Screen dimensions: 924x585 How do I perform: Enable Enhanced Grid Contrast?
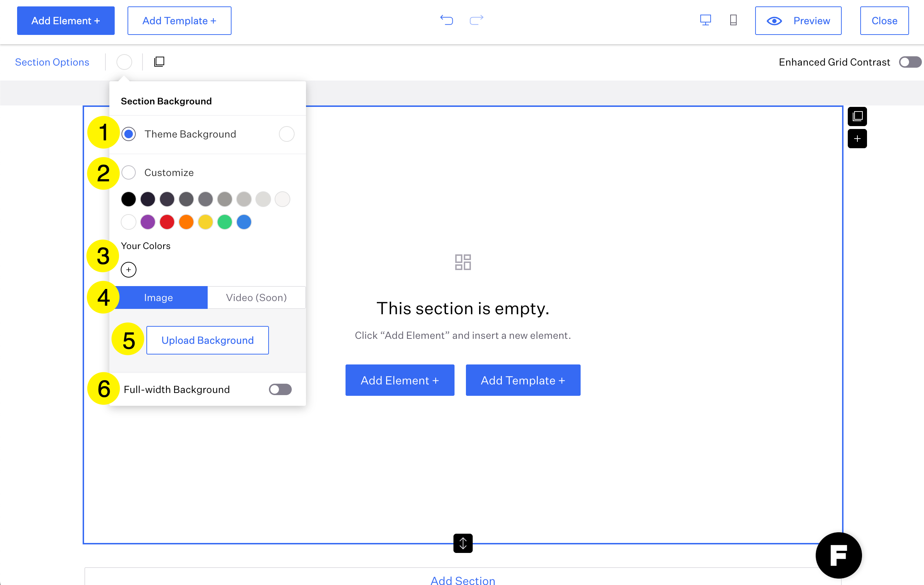click(x=909, y=62)
